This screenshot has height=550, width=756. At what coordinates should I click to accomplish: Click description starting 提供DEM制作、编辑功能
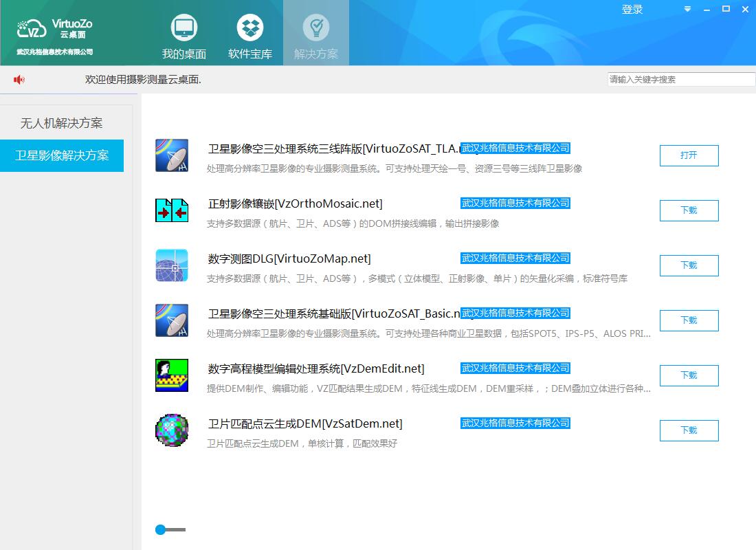tap(429, 388)
